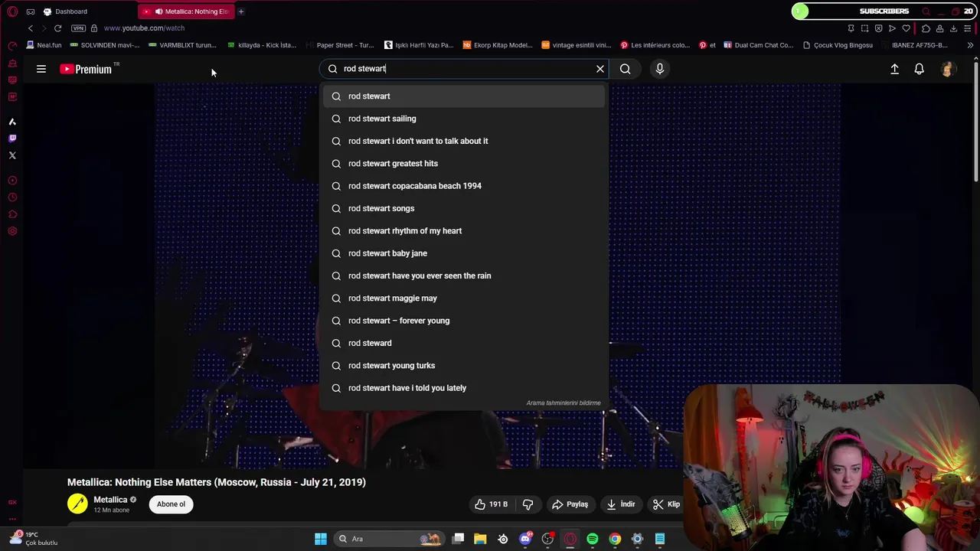Clear the search box with the X
This screenshot has height=551, width=980.
[600, 69]
